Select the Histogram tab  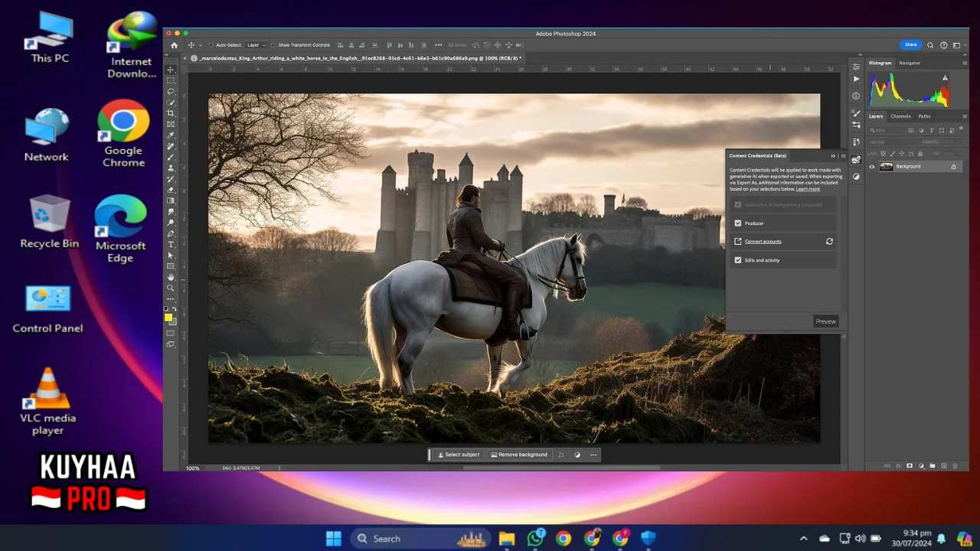880,63
